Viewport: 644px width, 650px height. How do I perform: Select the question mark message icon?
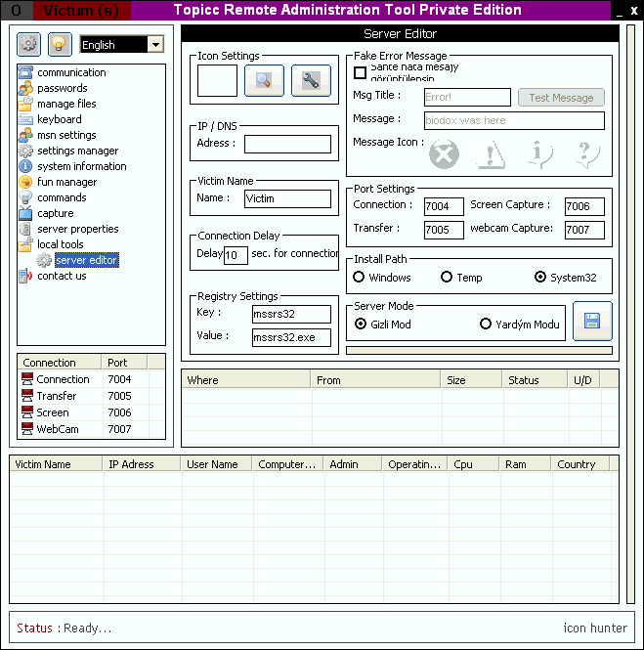click(x=584, y=154)
